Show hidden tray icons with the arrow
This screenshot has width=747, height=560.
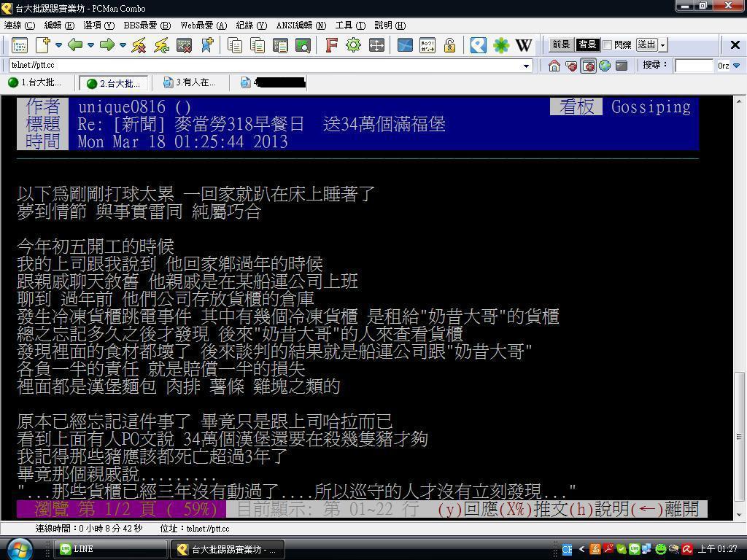pos(581,549)
